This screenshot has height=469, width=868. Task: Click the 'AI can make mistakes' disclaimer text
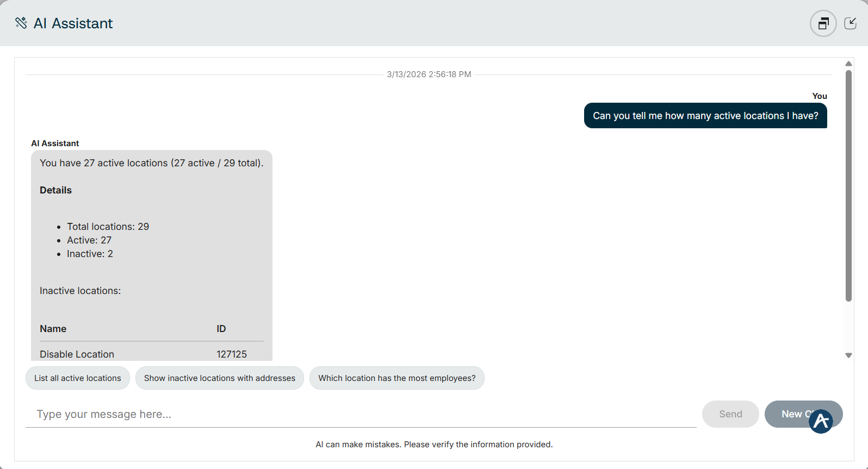pos(434,445)
